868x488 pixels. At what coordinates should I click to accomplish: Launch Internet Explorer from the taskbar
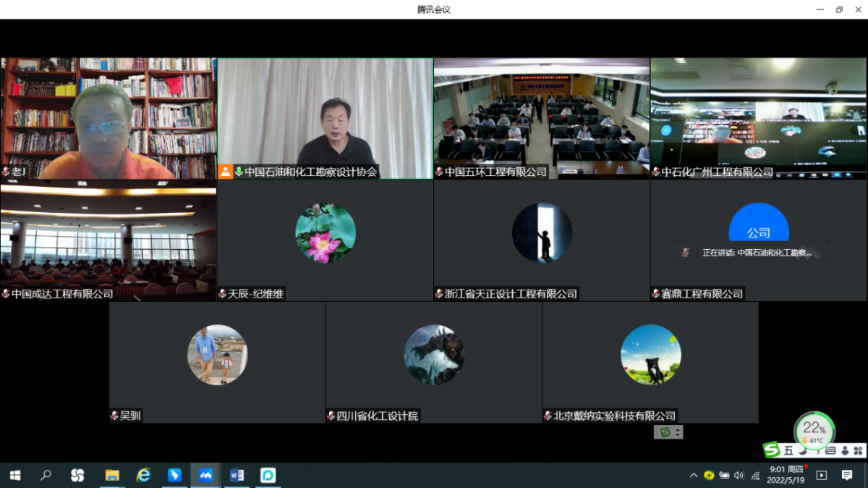point(143,476)
